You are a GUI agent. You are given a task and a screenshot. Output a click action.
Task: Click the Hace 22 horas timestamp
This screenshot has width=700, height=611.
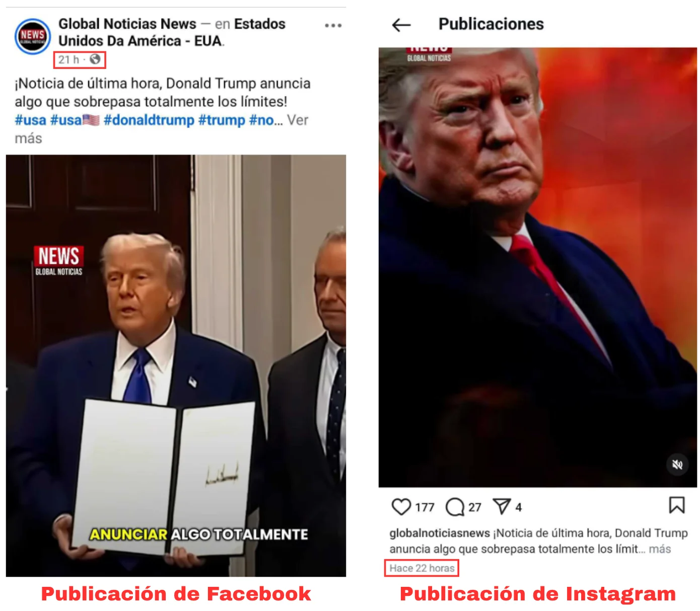(422, 568)
